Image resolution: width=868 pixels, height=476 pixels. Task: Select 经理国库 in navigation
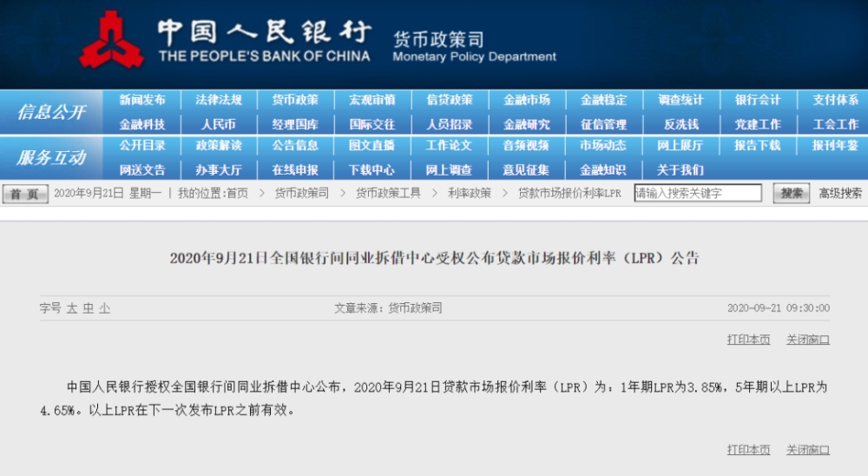295,124
